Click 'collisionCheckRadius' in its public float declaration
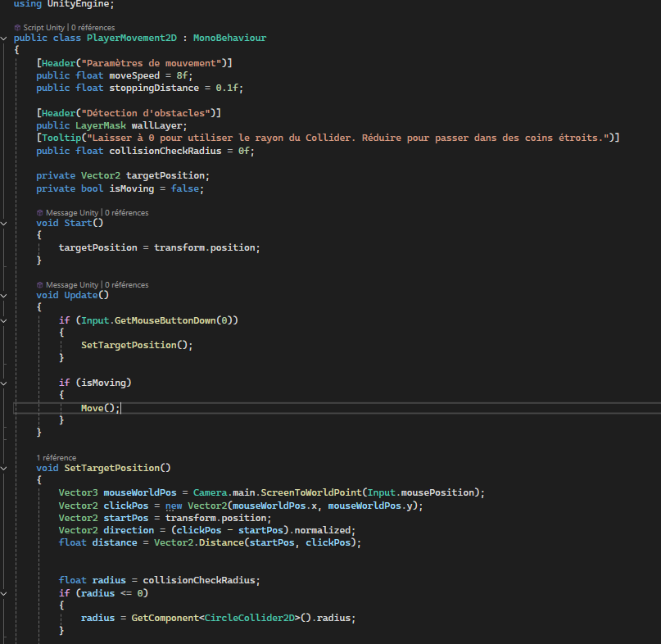 point(165,151)
